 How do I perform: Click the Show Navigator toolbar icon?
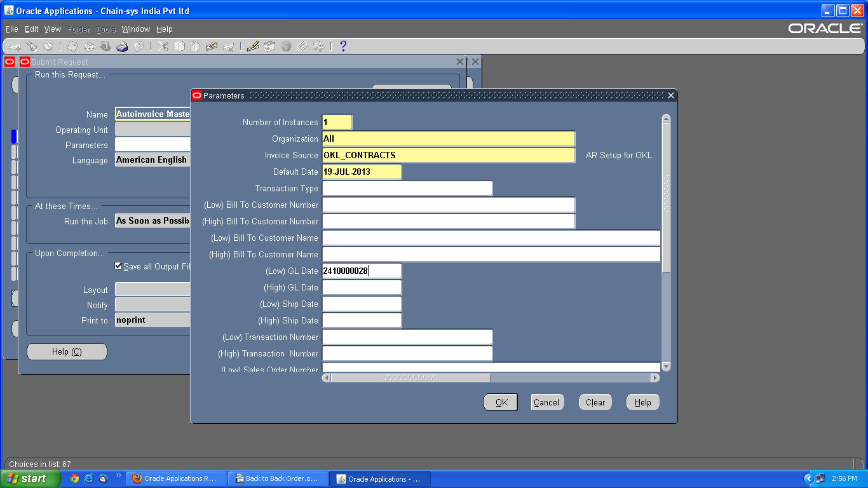coord(48,46)
